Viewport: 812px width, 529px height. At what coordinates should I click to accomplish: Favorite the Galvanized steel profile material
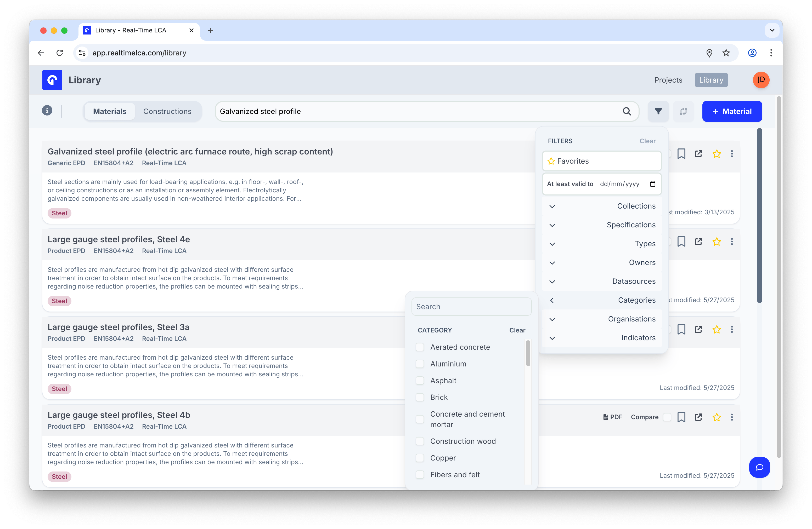717,154
